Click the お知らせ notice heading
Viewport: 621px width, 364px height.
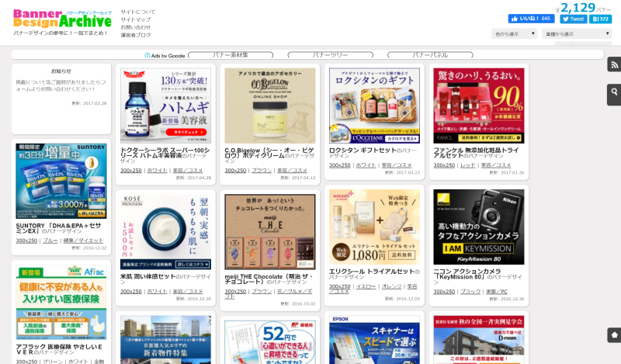click(61, 71)
